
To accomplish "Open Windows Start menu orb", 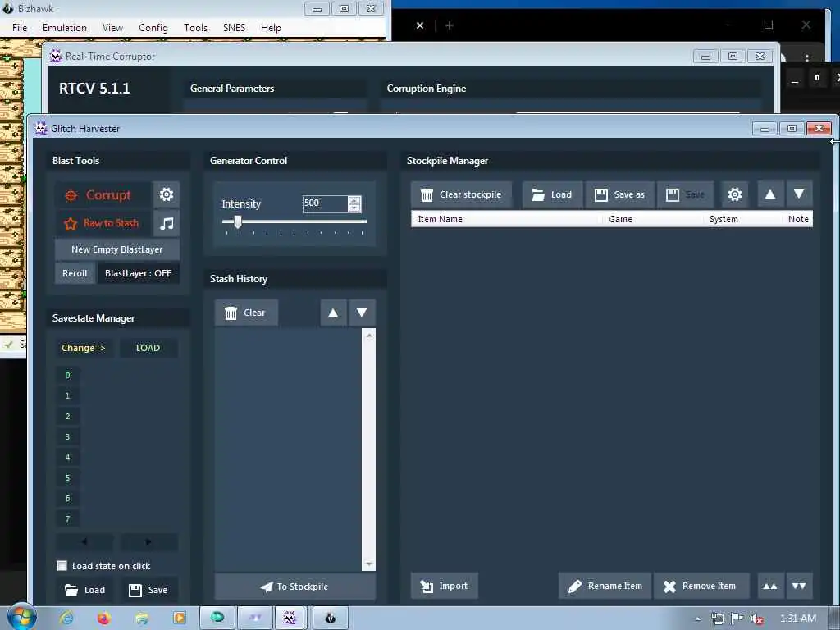I will pyautogui.click(x=21, y=618).
